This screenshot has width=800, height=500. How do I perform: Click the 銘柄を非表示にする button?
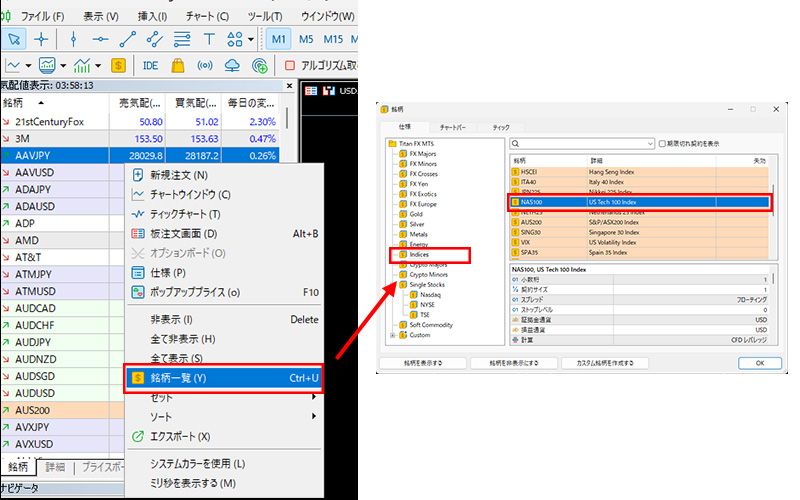coord(513,363)
